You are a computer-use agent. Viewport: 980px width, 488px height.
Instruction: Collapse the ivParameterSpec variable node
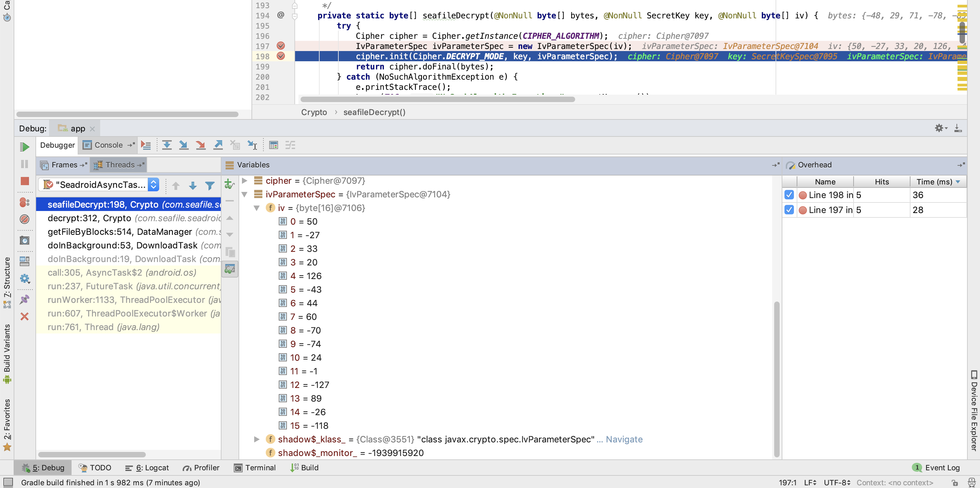tap(245, 194)
